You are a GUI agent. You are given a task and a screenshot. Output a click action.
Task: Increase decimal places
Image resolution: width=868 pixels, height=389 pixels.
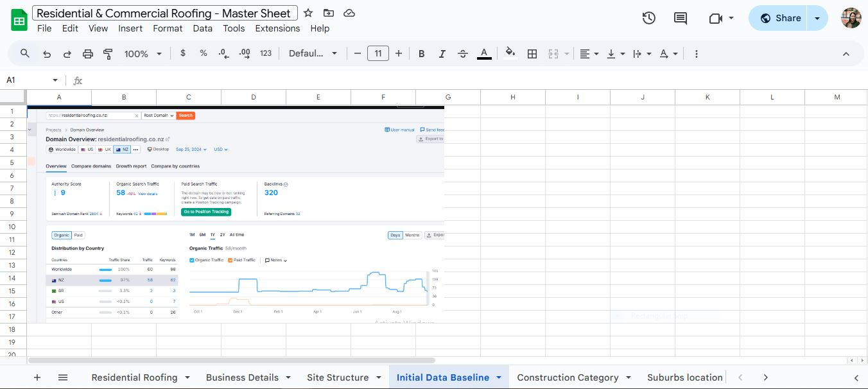pos(245,54)
